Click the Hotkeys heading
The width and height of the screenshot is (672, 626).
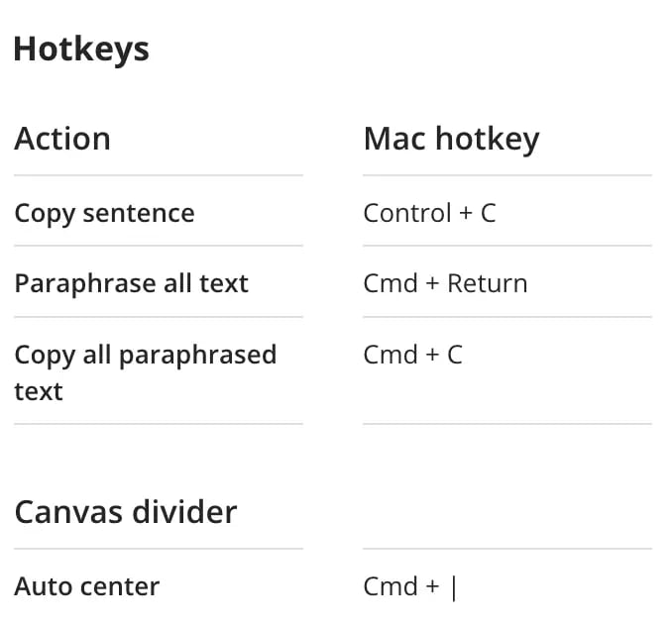tap(81, 49)
